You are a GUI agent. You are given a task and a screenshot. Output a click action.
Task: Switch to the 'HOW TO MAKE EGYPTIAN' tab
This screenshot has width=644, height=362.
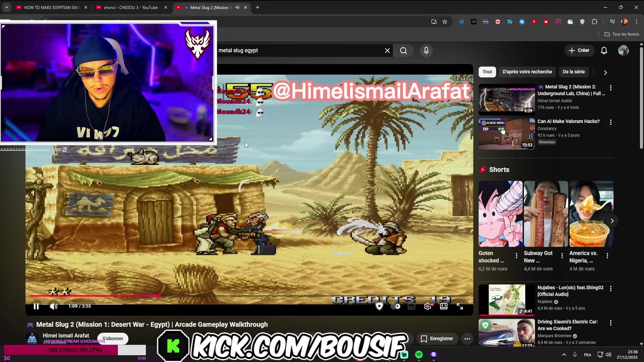(x=52, y=8)
